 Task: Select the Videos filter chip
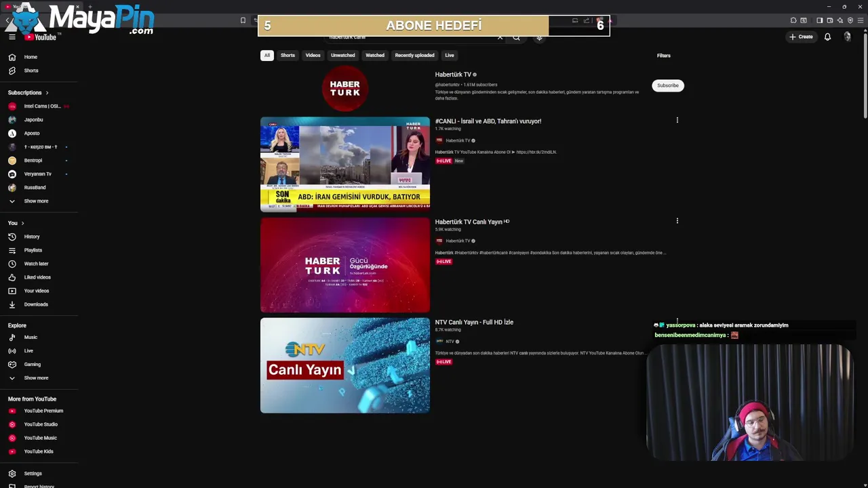click(313, 56)
